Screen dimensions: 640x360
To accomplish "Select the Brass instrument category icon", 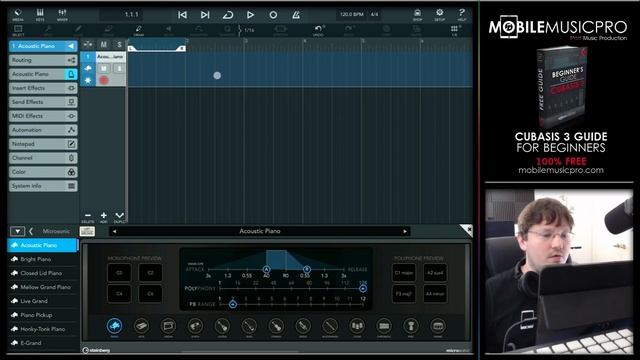I will [303, 327].
